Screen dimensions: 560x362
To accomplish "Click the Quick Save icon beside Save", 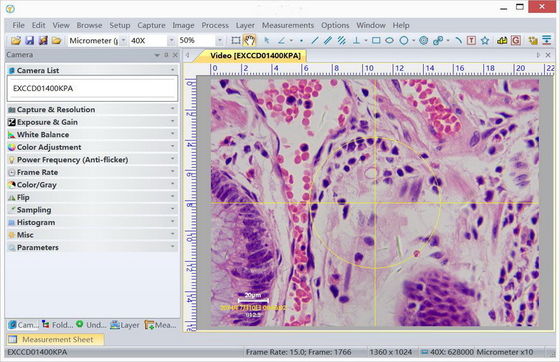I will click(43, 40).
